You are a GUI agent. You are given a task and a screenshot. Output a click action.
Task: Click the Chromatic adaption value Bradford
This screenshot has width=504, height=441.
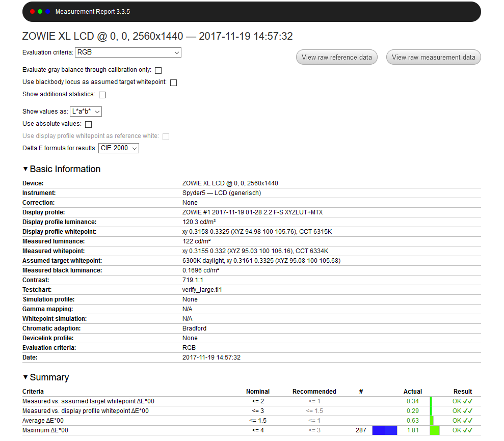click(194, 328)
